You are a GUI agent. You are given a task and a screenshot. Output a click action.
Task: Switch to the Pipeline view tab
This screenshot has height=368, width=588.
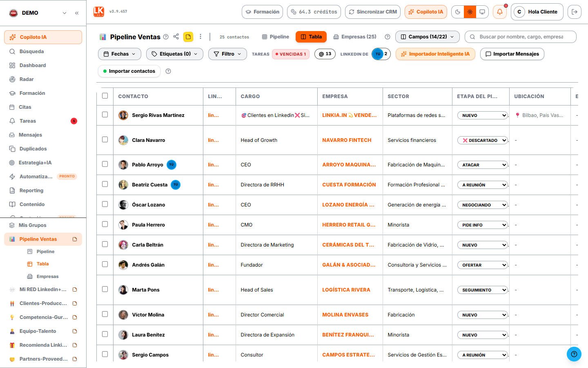coord(276,37)
